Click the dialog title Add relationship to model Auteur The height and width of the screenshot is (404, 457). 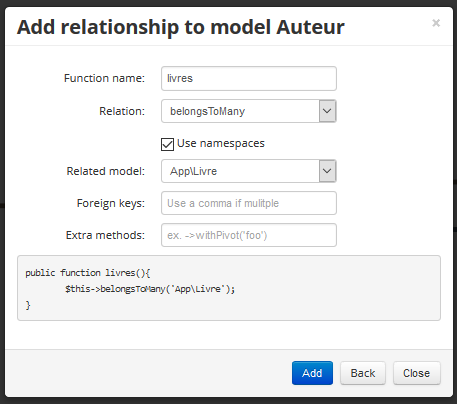click(181, 27)
